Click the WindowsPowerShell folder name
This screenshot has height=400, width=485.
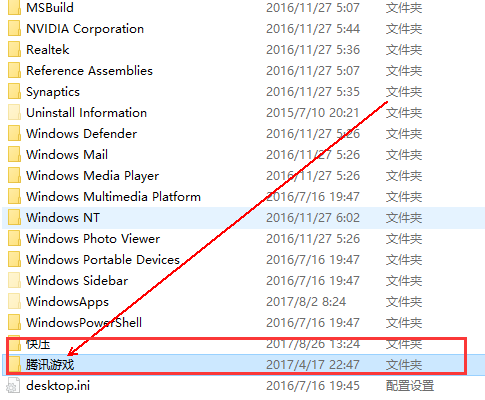84,323
